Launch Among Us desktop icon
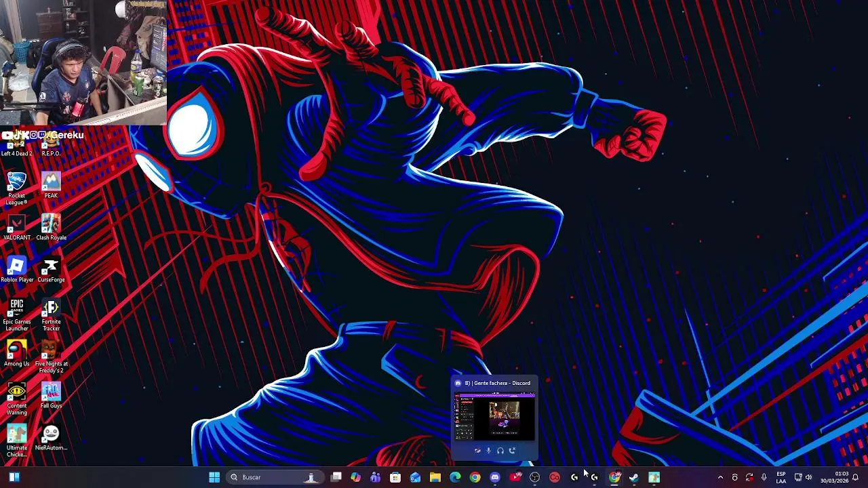This screenshot has width=868, height=488. point(16,353)
